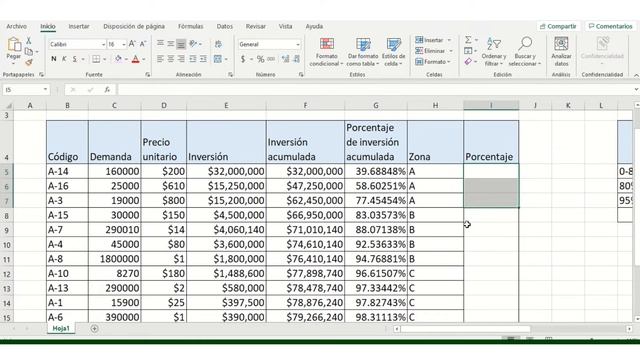
Task: Click the Fill down icon in Edición
Action: tap(468, 51)
